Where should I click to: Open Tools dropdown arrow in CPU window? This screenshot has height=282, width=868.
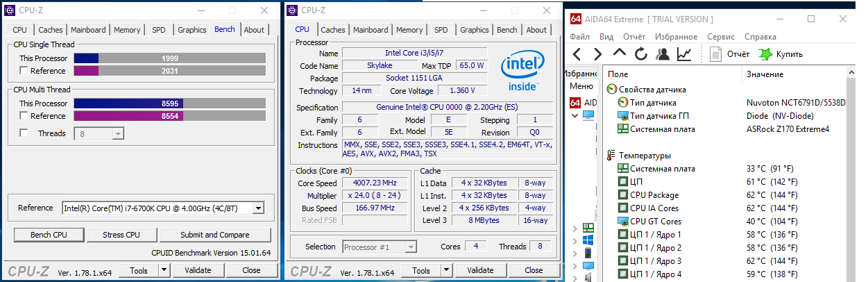[x=447, y=270]
